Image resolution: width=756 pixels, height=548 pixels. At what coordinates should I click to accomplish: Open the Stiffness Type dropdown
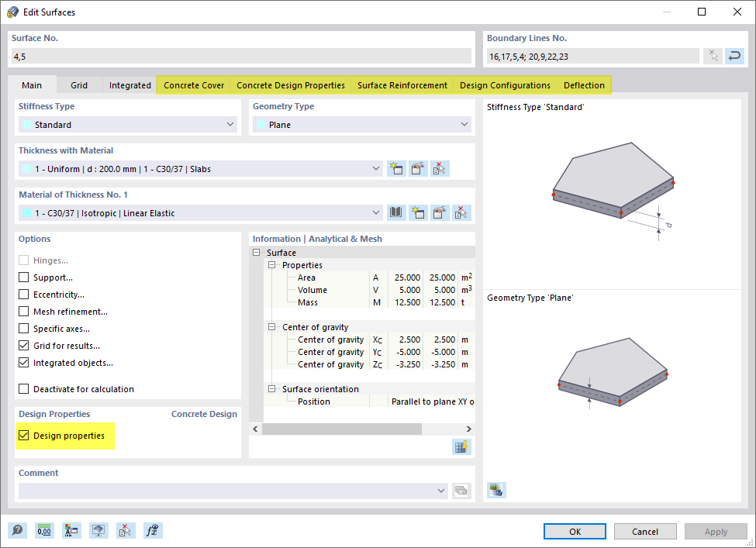coord(230,124)
